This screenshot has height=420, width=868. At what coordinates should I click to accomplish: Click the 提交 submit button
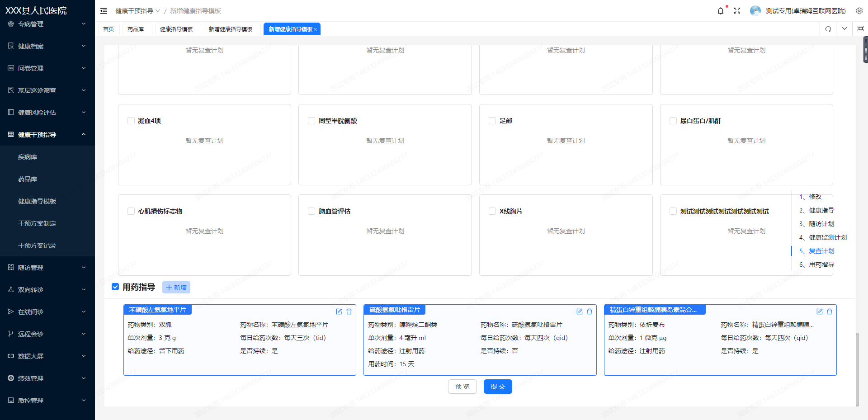click(497, 387)
